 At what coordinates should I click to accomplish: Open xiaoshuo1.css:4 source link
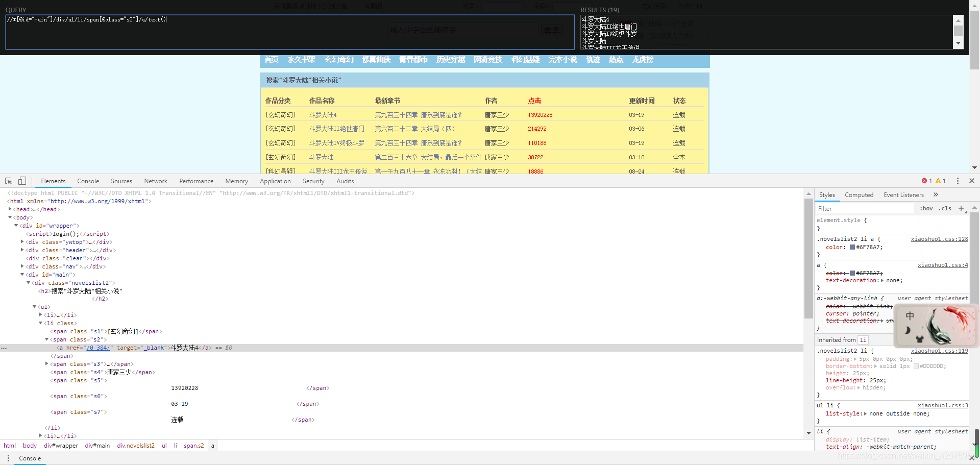click(943, 265)
